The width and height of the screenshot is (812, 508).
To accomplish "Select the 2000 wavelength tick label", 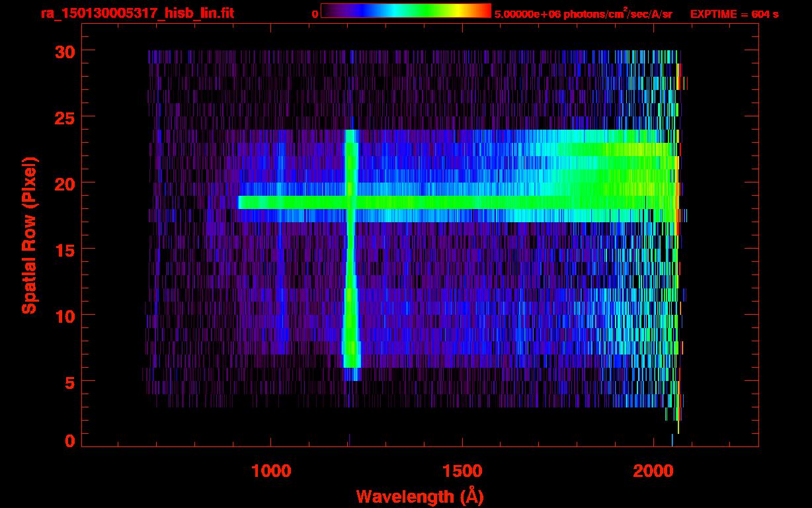I will [x=653, y=471].
